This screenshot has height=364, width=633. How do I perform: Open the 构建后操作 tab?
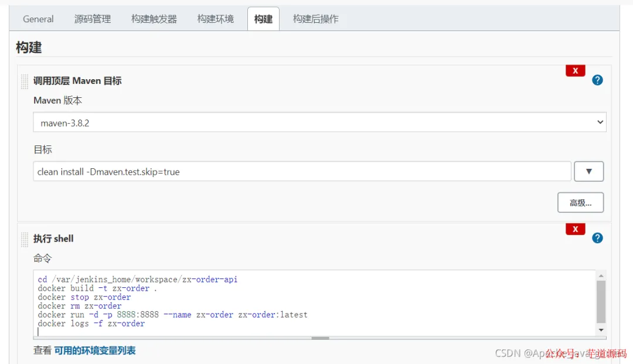316,19
